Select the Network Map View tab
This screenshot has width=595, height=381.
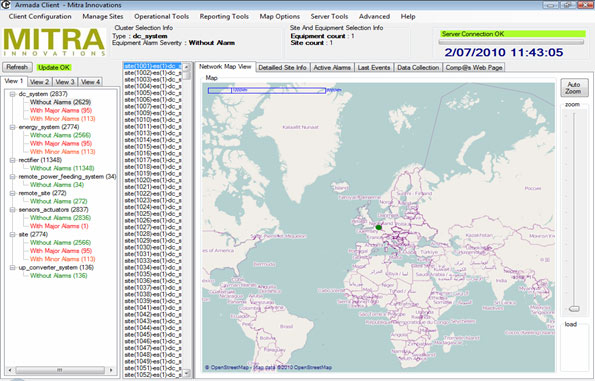[x=225, y=67]
